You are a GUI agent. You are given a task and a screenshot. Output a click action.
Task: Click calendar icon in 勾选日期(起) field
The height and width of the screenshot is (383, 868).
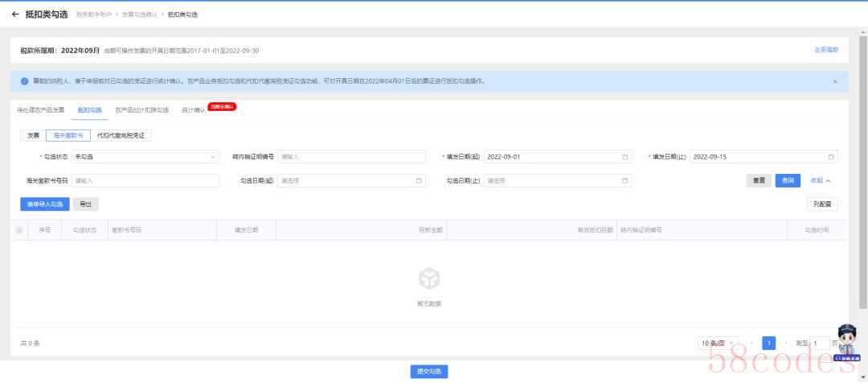(419, 180)
